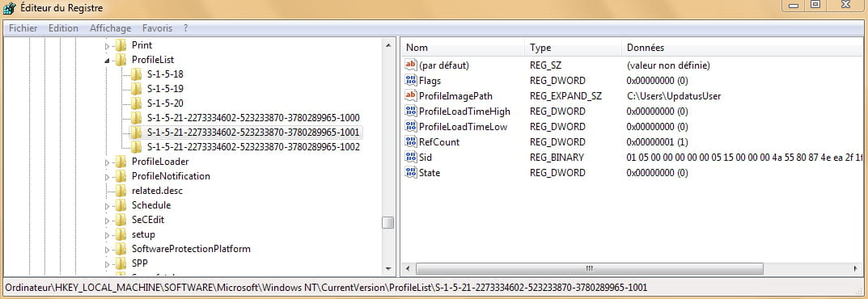Click the ProfileNotification folder icon
Screen dimensions: 868x299
[x=121, y=176]
